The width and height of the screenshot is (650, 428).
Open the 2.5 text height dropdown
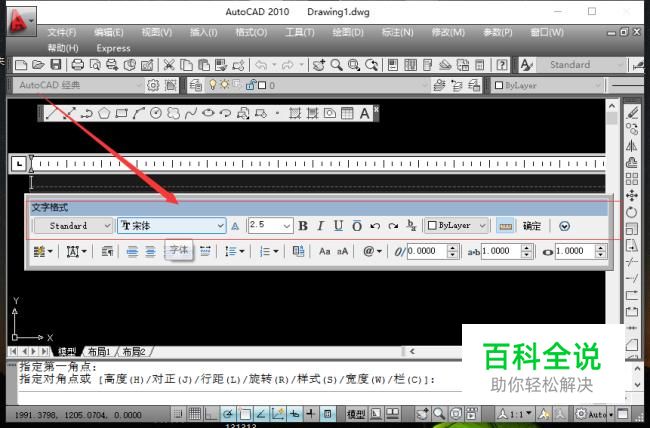[x=286, y=226]
